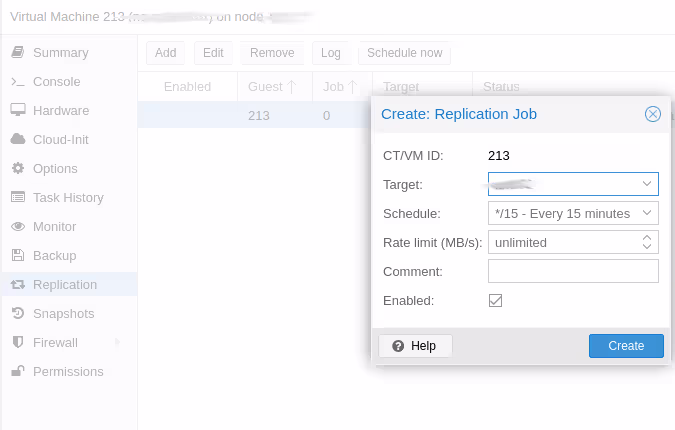Expand the Schedule combo box
The image size is (675, 430).
coord(647,213)
